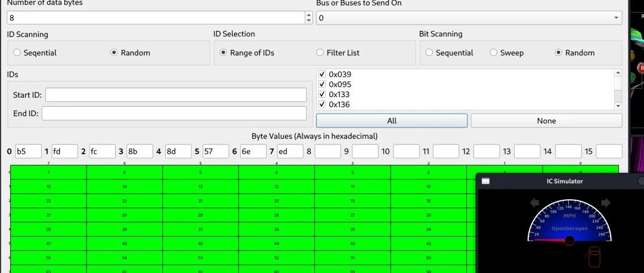
Task: Toggle green bit cell 4 in the grid
Action: tap(277, 172)
